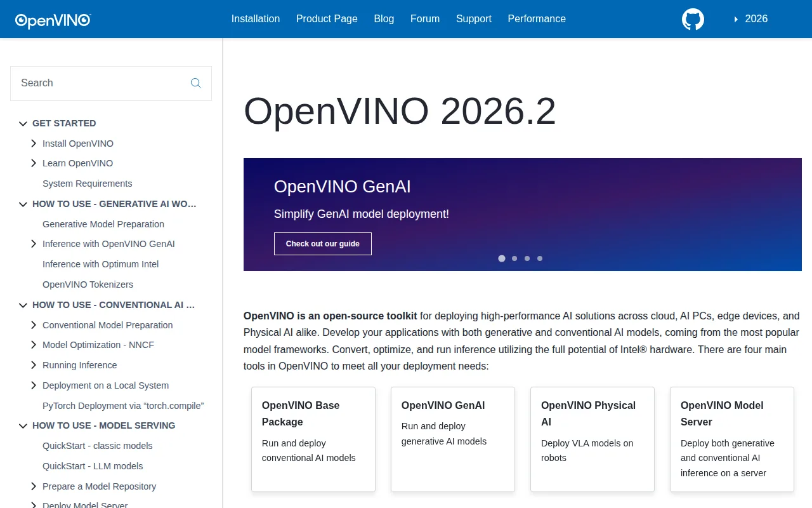Expand Model Optimization - NNCF chevron

pyautogui.click(x=34, y=345)
